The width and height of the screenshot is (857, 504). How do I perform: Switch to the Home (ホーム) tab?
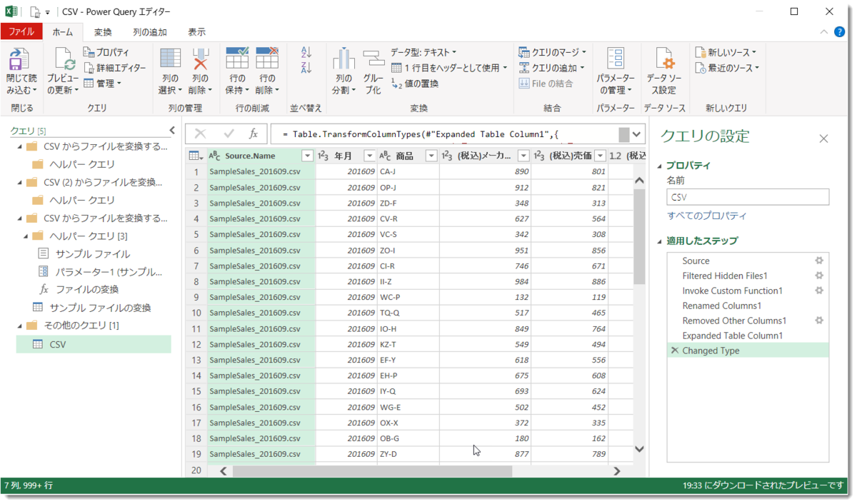63,32
